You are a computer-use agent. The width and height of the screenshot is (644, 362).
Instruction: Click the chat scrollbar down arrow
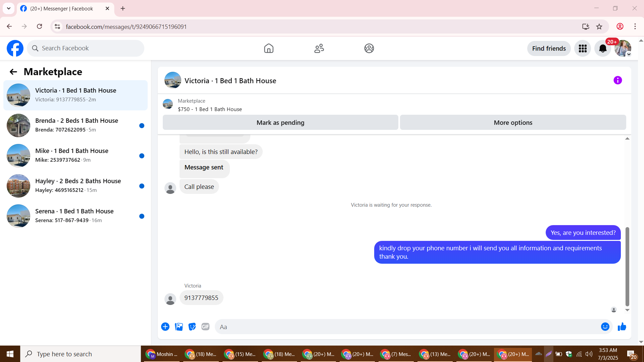[627, 310]
